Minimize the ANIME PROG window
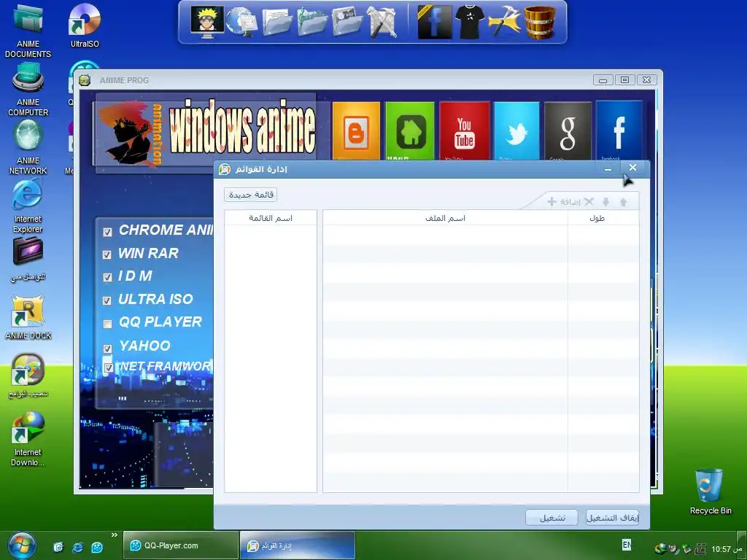This screenshot has height=560, width=747. (x=603, y=80)
